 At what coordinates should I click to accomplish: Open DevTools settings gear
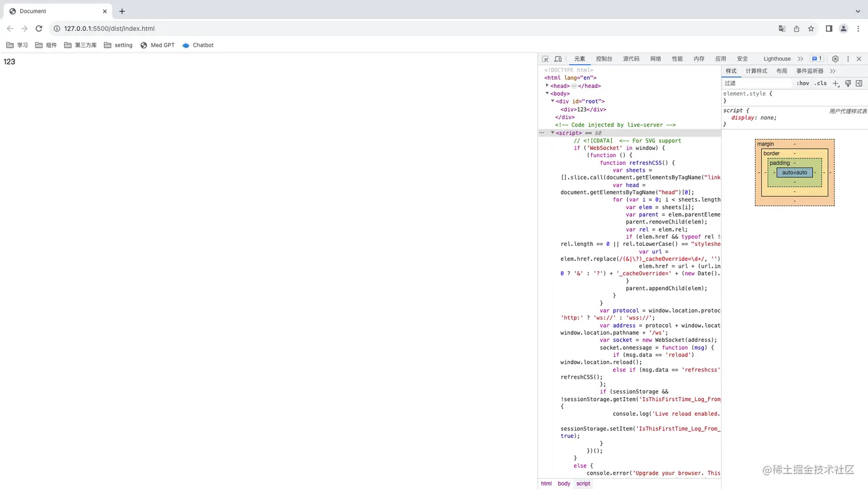pyautogui.click(x=835, y=59)
